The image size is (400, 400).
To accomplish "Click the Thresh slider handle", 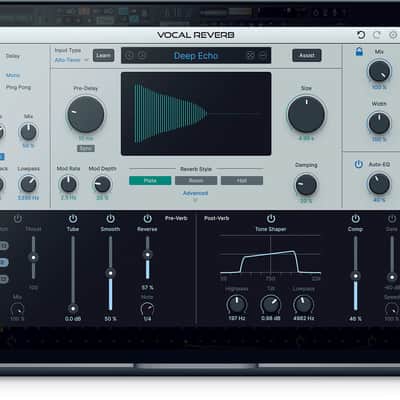I will (x=33, y=257).
